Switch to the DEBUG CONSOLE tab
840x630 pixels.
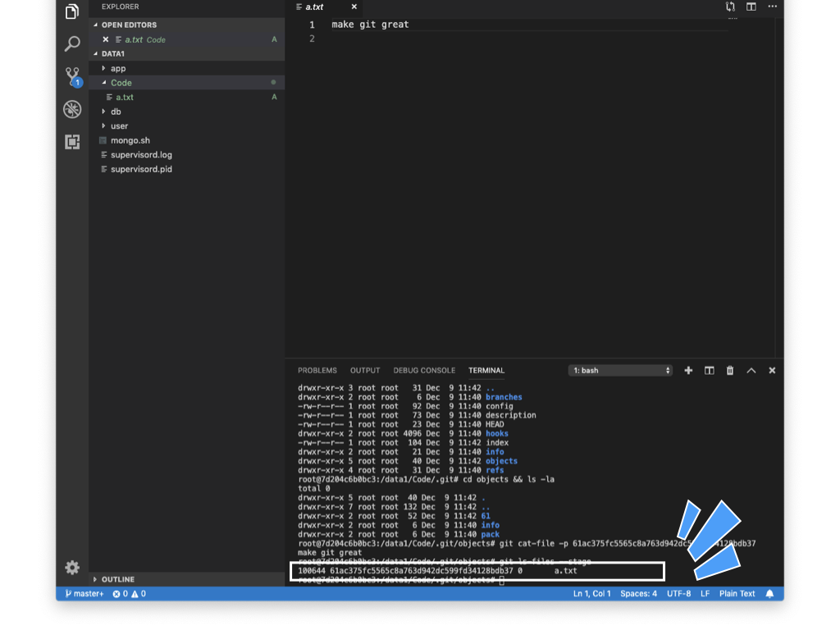pos(424,370)
